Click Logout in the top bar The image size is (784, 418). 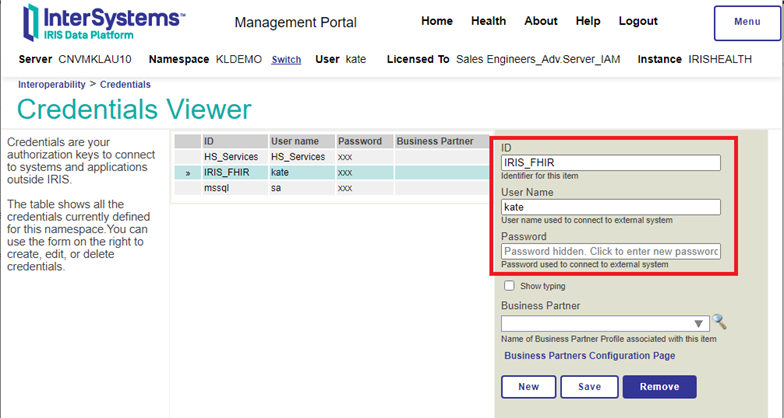click(x=638, y=21)
